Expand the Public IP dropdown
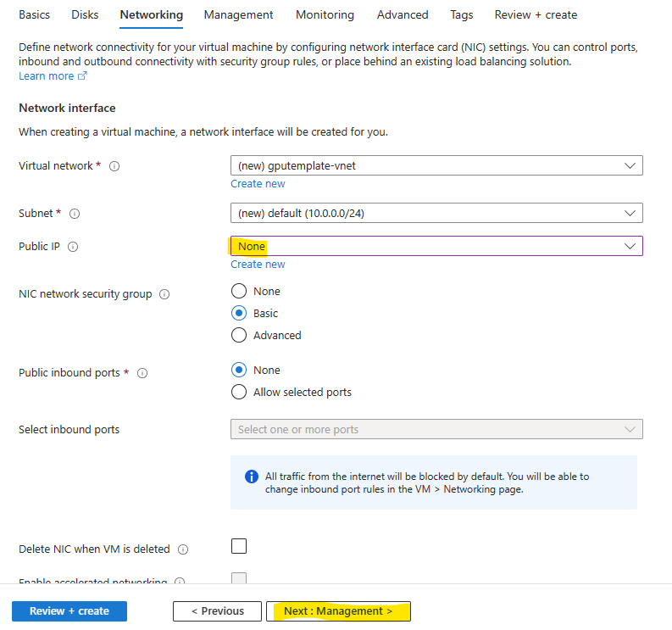 click(x=436, y=246)
